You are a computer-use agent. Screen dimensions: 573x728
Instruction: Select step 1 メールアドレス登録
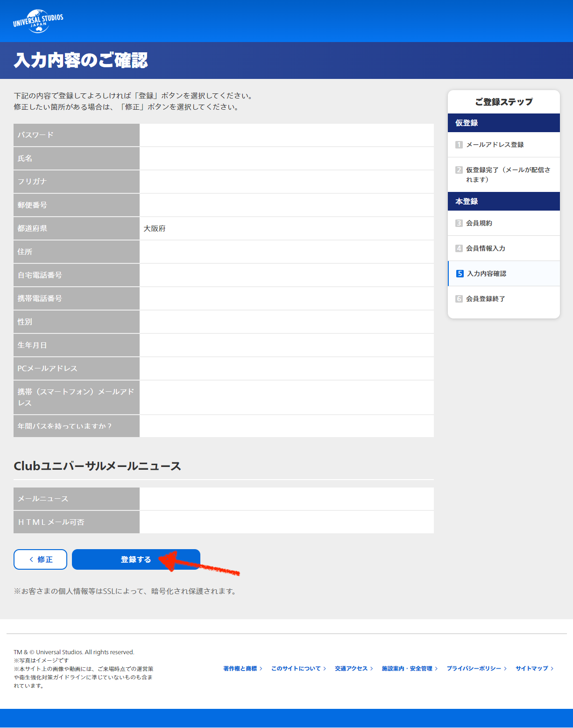[x=504, y=145]
